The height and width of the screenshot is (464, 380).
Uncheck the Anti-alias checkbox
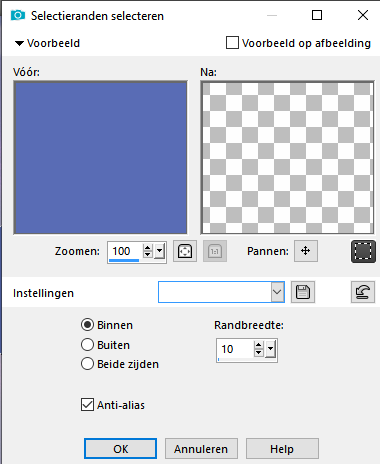click(x=87, y=405)
